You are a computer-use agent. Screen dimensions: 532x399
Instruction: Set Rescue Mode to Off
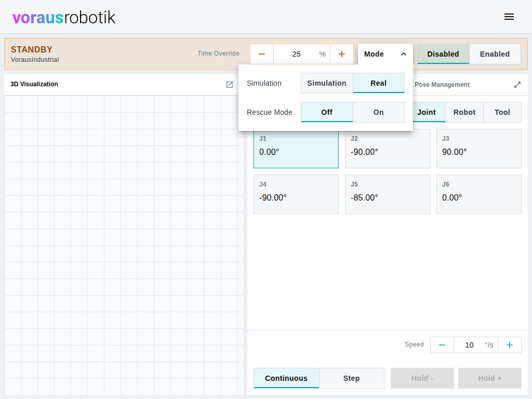327,112
